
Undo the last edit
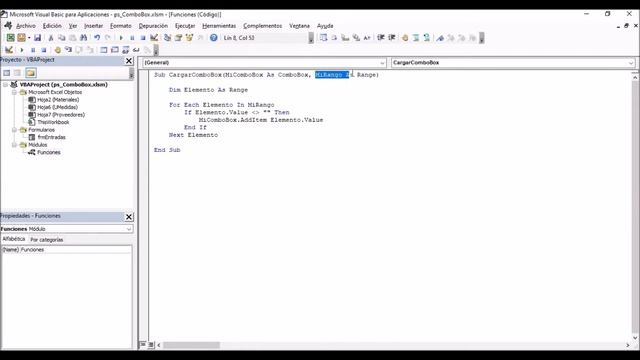click(97, 38)
